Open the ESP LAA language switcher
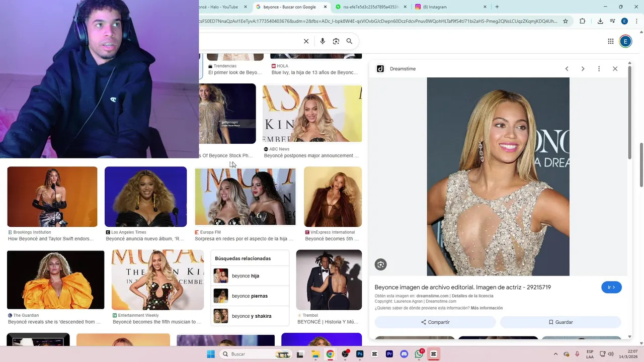 [590, 354]
